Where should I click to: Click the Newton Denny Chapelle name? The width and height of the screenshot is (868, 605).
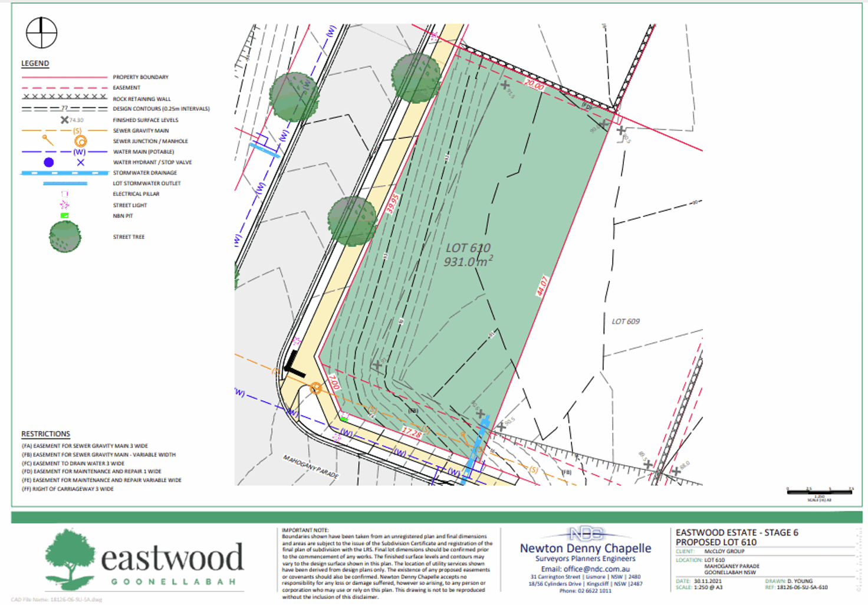tap(586, 548)
